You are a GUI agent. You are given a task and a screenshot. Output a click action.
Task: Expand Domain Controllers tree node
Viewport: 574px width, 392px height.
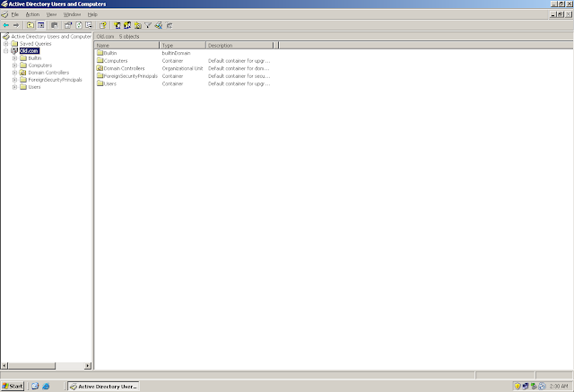(x=14, y=73)
